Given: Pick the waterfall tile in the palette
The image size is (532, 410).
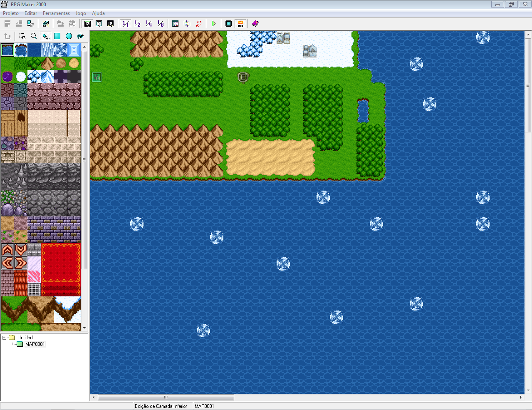Looking at the screenshot, I should pos(47,50).
